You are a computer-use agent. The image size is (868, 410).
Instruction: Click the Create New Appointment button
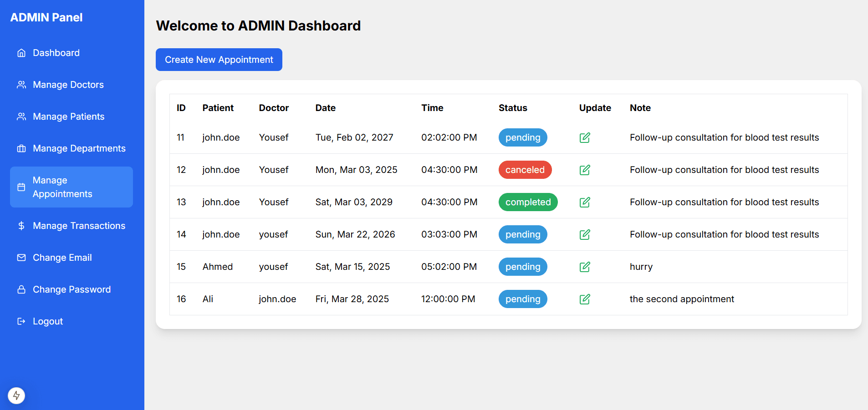(219, 60)
